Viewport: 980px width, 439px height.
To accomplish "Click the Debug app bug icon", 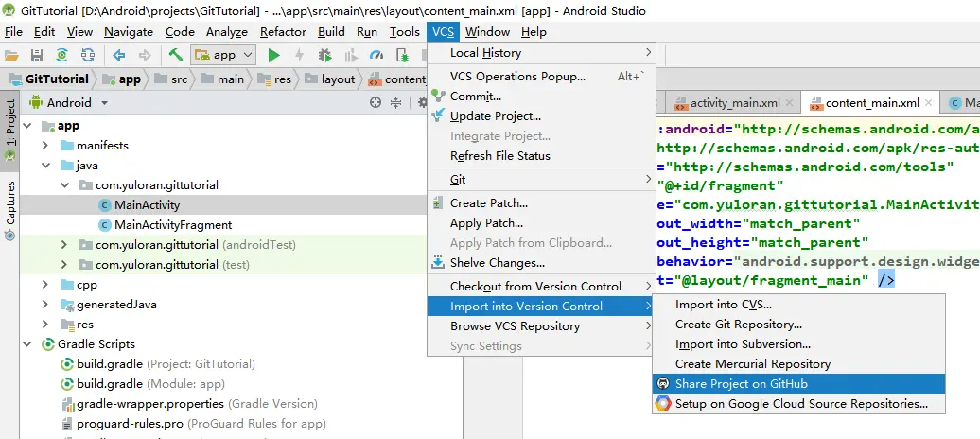I will pyautogui.click(x=324, y=55).
